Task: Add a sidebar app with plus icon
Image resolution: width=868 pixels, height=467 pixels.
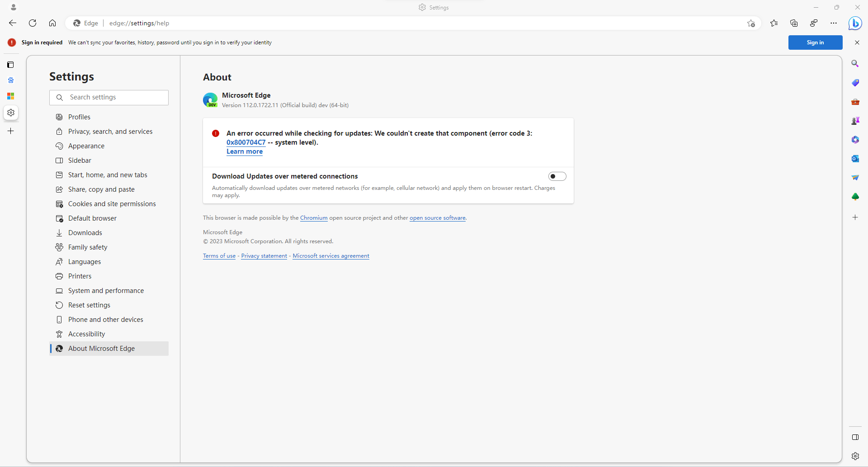Action: coord(855,217)
